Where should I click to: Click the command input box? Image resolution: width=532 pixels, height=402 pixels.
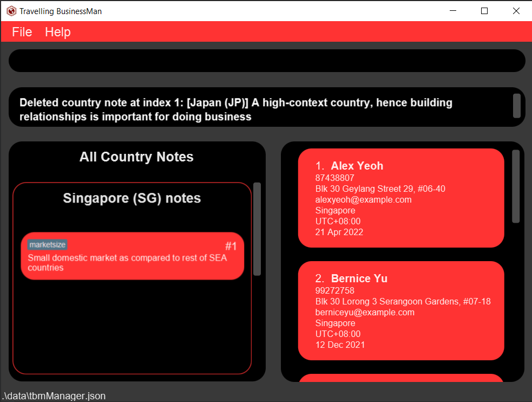pos(267,61)
